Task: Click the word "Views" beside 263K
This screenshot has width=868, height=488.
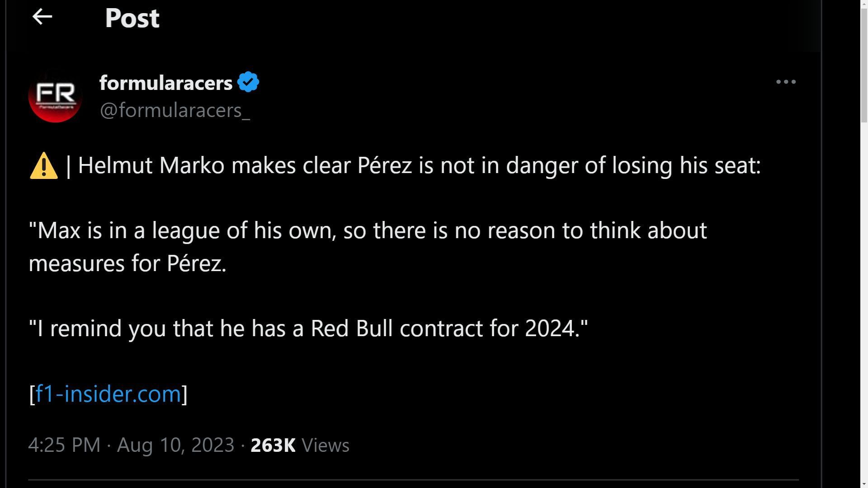Action: (325, 446)
